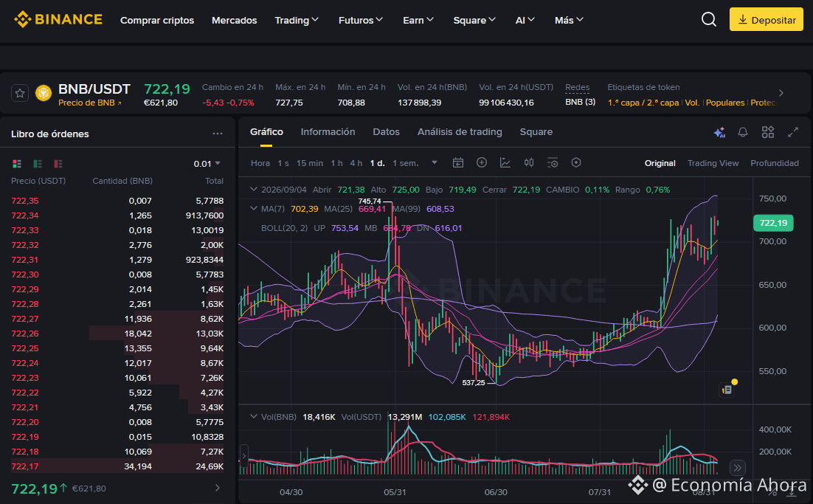Open order book three-dot options
This screenshot has width=813, height=504.
tap(217, 134)
